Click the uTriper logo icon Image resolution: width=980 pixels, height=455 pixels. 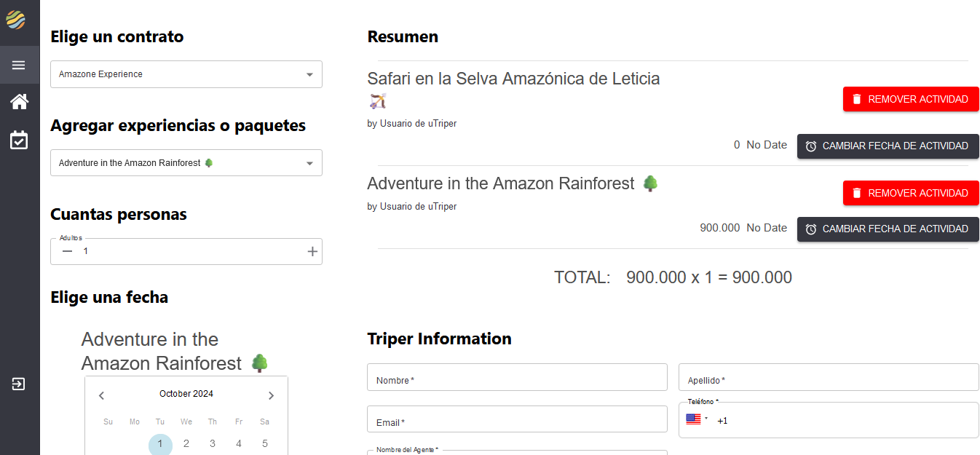pyautogui.click(x=16, y=20)
